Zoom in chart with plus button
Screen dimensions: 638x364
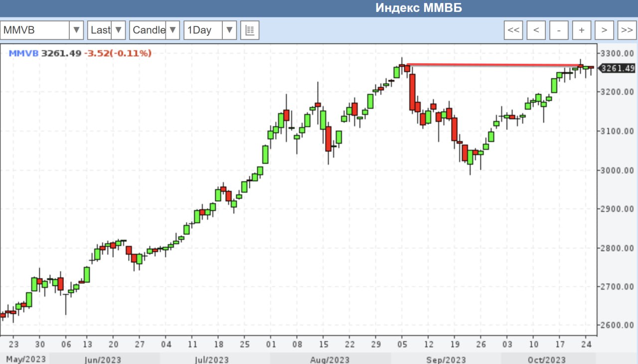[581, 30]
